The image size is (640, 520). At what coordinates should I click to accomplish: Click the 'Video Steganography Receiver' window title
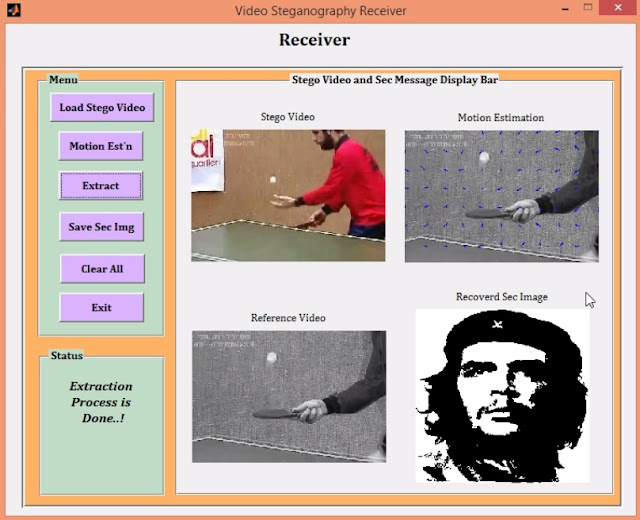tap(320, 11)
